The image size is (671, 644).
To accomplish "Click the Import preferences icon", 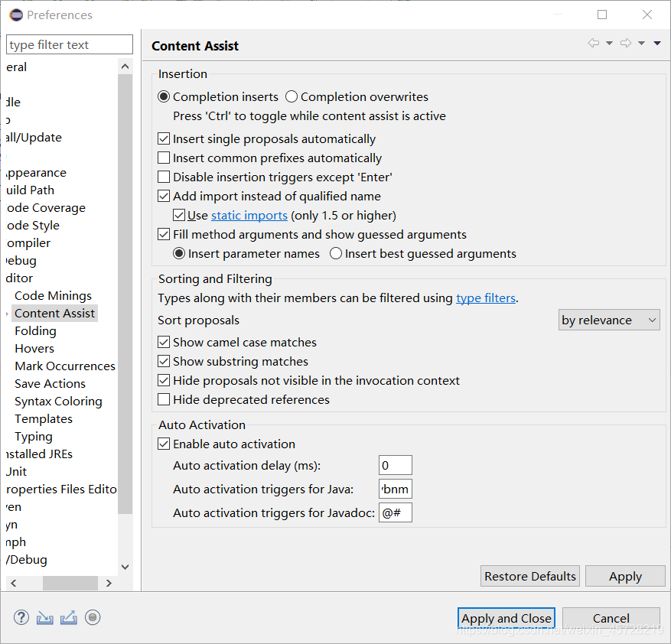I will (x=45, y=617).
